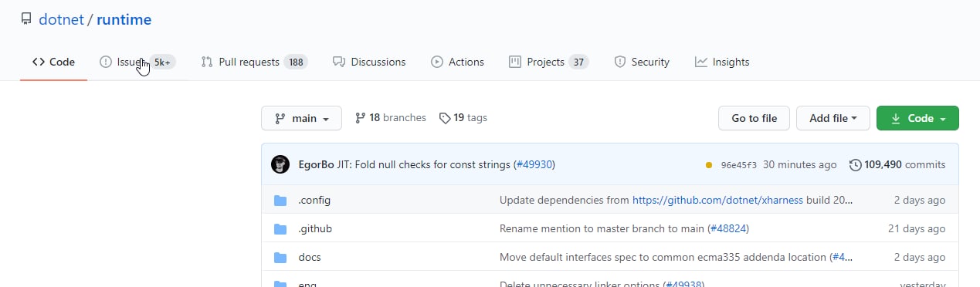
Task: Expand the main branch dropdown
Action: (x=301, y=118)
